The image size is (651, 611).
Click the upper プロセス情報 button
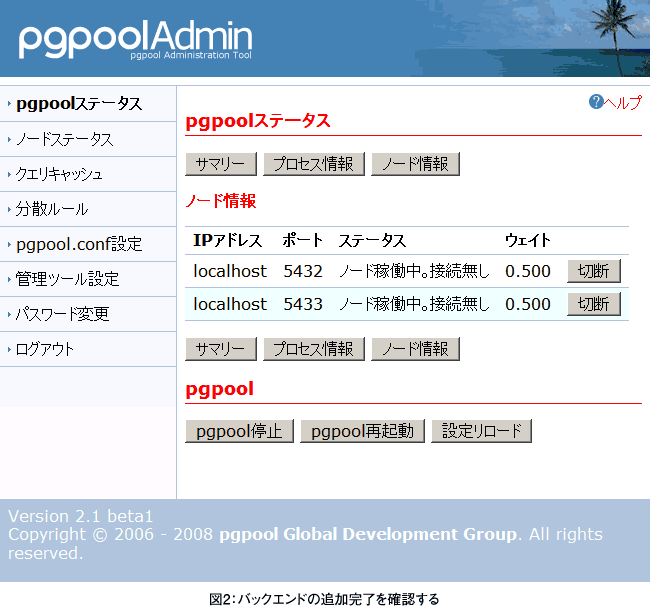pyautogui.click(x=314, y=164)
